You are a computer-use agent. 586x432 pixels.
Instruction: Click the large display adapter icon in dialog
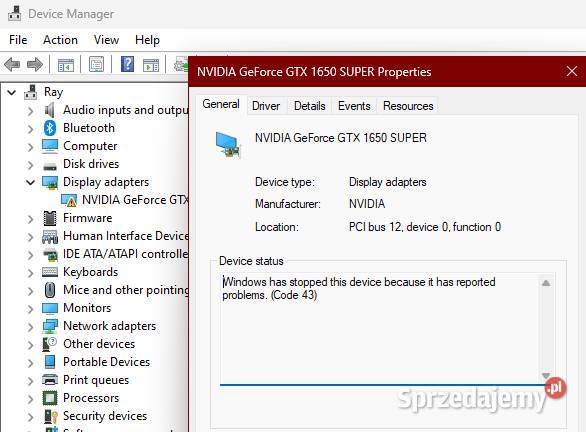[x=228, y=145]
